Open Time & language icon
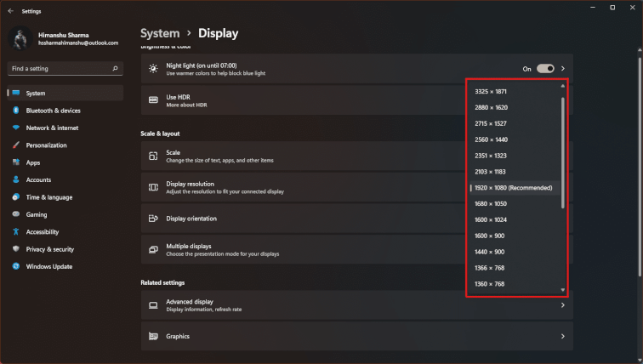The image size is (643, 364). pos(16,197)
